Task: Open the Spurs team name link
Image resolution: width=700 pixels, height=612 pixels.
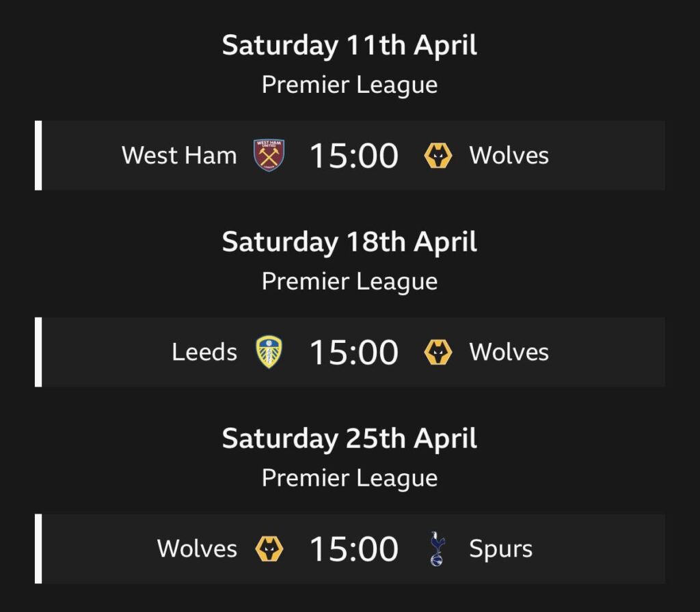Action: [500, 548]
